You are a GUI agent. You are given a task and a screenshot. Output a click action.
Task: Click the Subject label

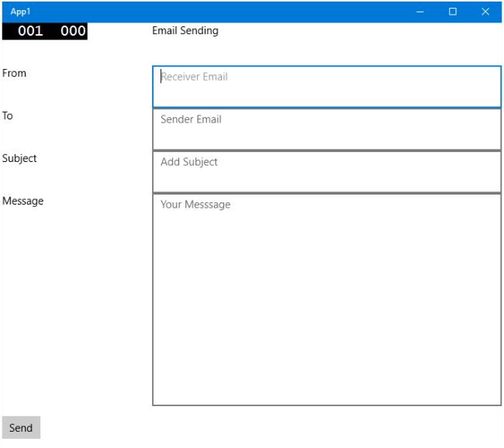[x=19, y=158]
